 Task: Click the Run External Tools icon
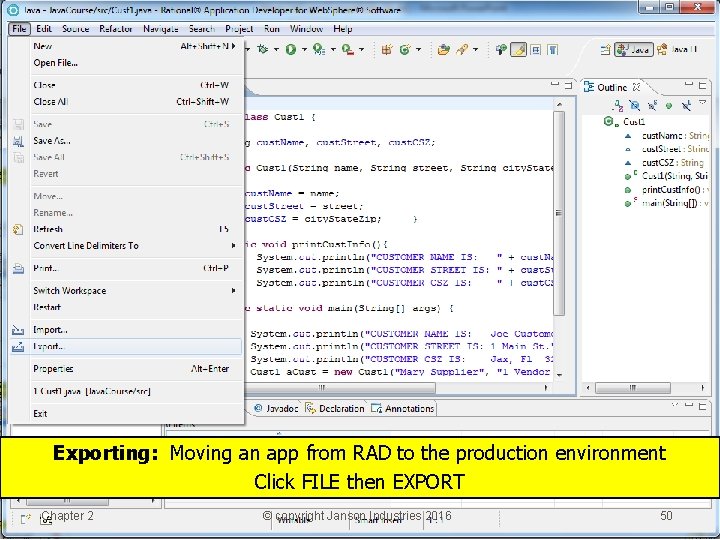click(348, 49)
